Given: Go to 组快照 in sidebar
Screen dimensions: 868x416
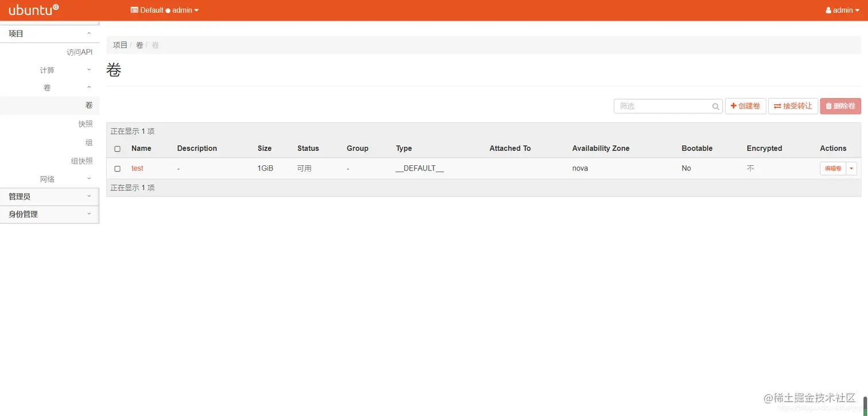Looking at the screenshot, I should point(82,161).
